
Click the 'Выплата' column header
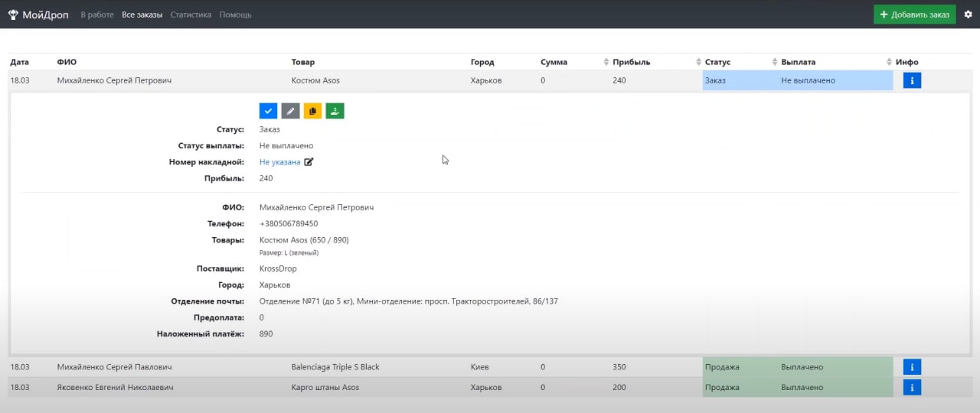(x=798, y=62)
